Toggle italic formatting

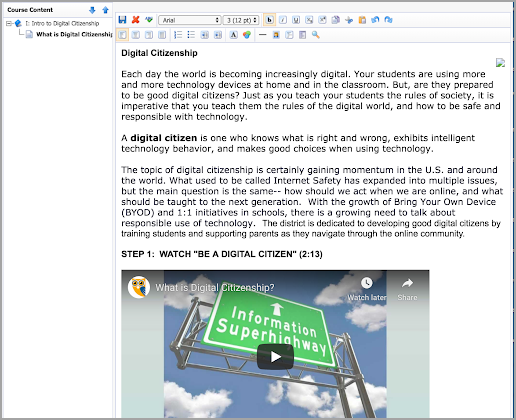(x=283, y=20)
